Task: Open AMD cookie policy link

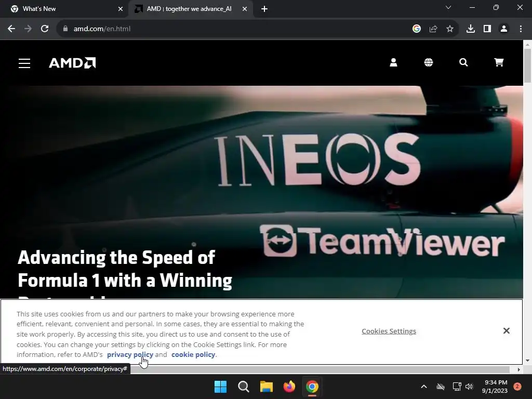Action: click(193, 354)
